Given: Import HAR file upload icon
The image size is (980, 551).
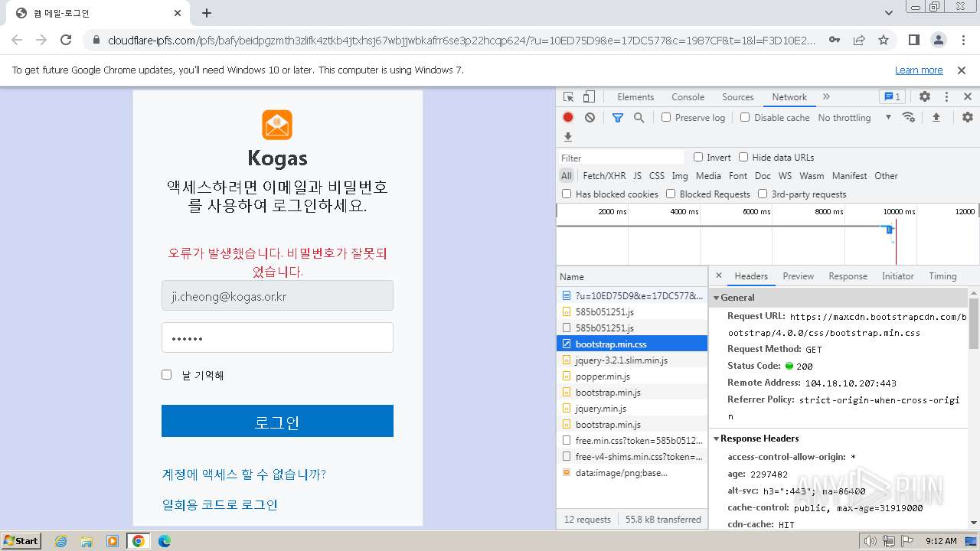Looking at the screenshot, I should point(936,118).
